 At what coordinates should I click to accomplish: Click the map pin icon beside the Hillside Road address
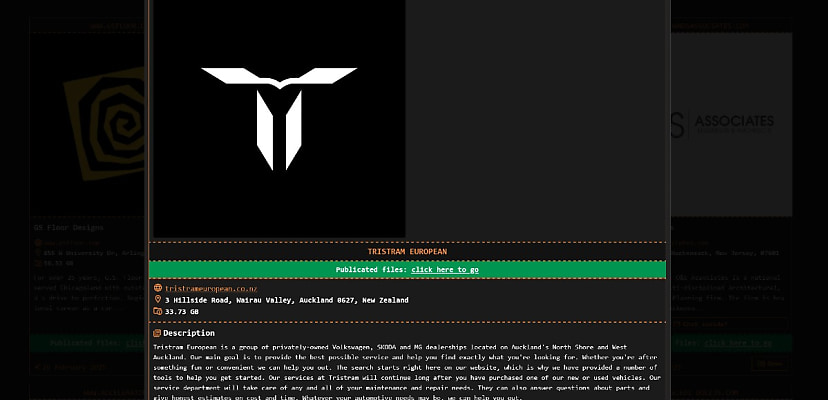(157, 300)
